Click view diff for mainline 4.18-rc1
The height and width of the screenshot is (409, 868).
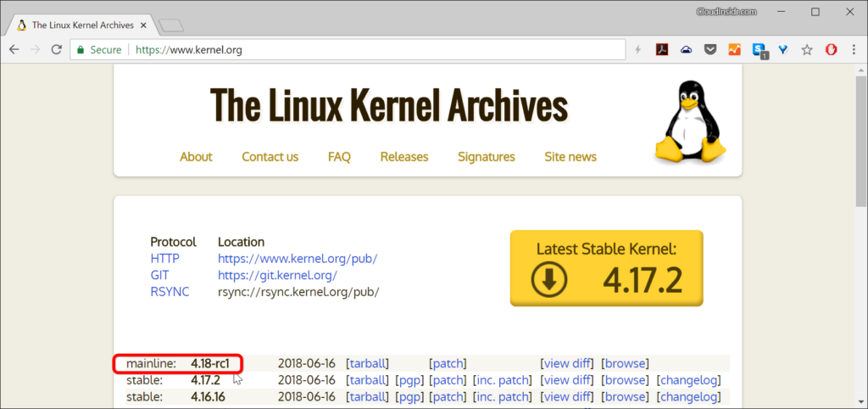point(567,363)
